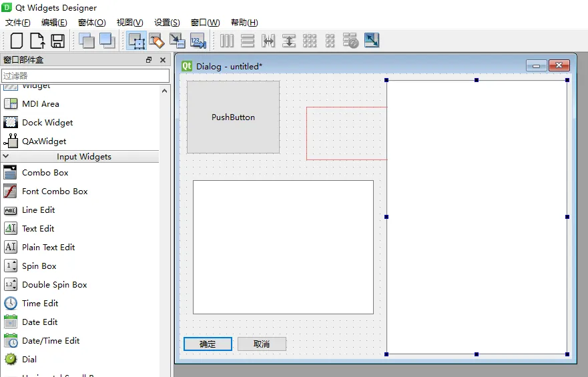Select the Date/Time Edit widget

pyautogui.click(x=51, y=341)
